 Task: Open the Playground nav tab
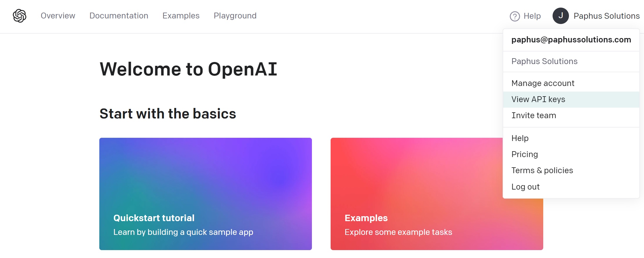tap(235, 16)
